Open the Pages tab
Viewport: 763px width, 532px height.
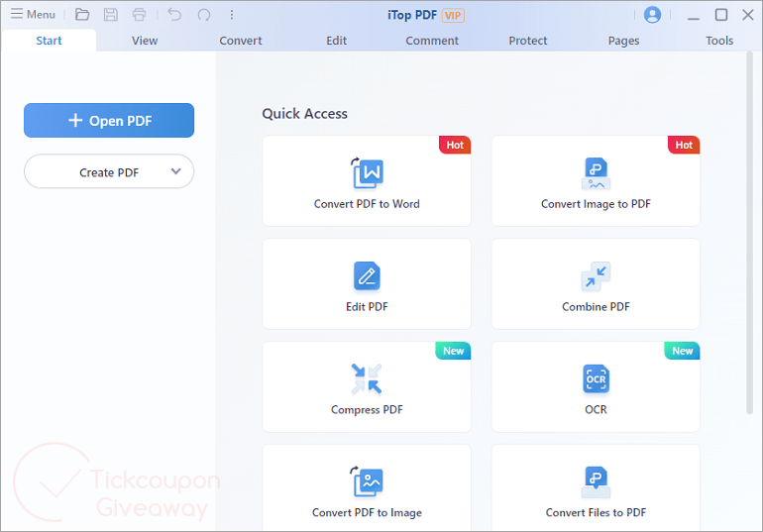point(623,41)
